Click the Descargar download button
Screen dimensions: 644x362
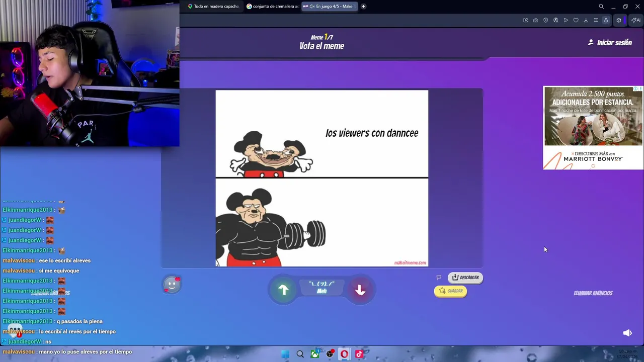pyautogui.click(x=465, y=278)
